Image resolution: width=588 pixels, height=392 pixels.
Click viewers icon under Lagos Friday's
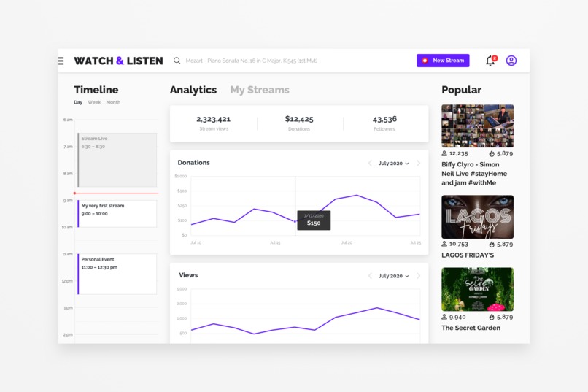[444, 244]
